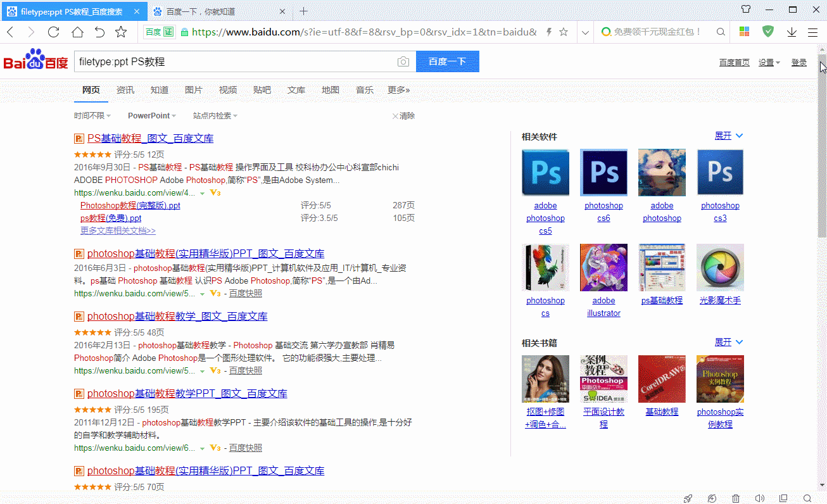Switch to the 图片 search tab

[193, 90]
